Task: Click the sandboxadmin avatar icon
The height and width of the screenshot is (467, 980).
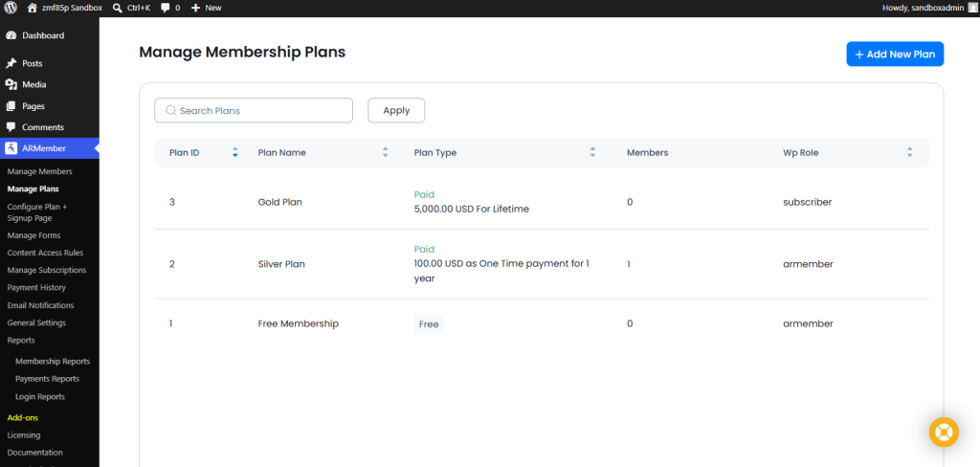Action: [x=971, y=8]
